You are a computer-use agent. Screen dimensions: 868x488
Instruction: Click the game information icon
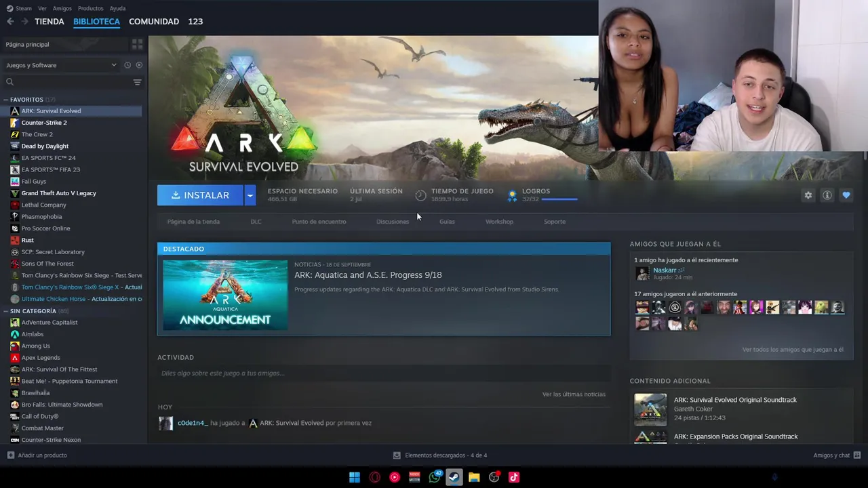tap(827, 195)
